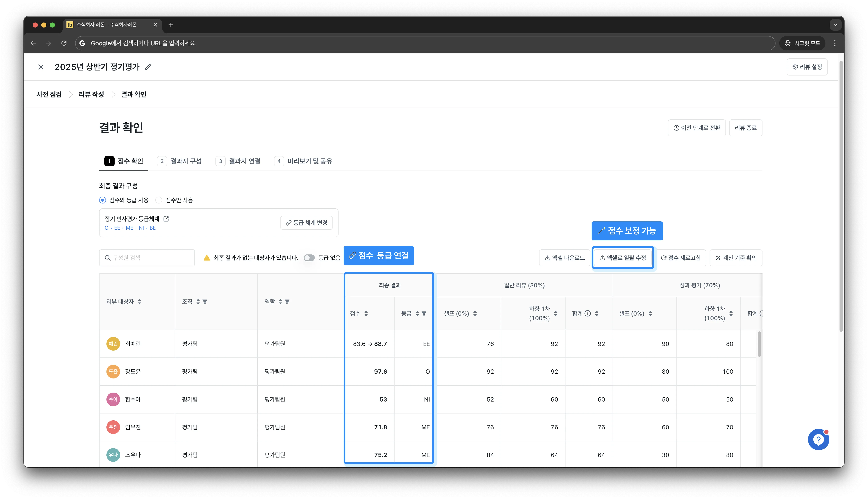Open the browser three-dot menu

pos(835,43)
